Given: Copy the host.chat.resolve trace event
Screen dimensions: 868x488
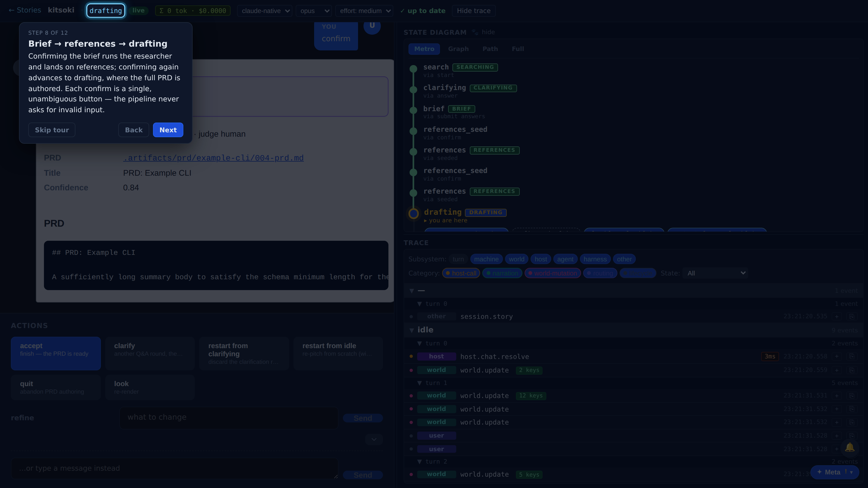Looking at the screenshot, I should 851,356.
